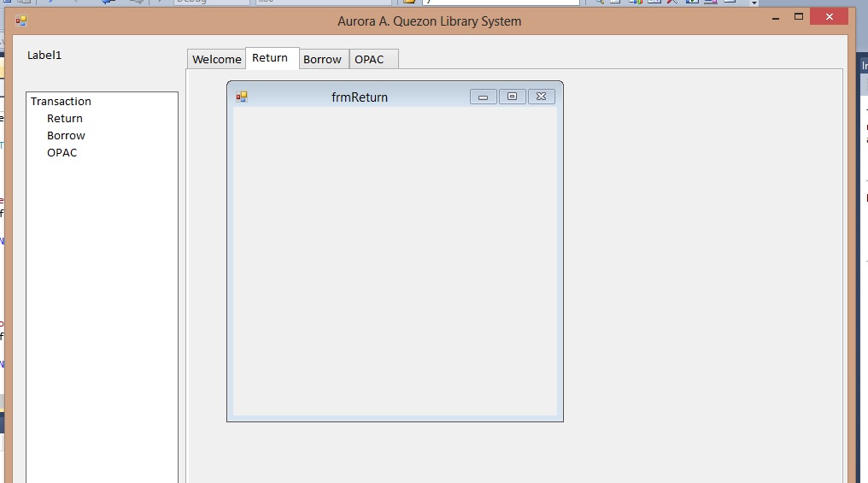This screenshot has height=483, width=868.
Task: Select Borrow under Transaction tree
Action: (x=66, y=136)
